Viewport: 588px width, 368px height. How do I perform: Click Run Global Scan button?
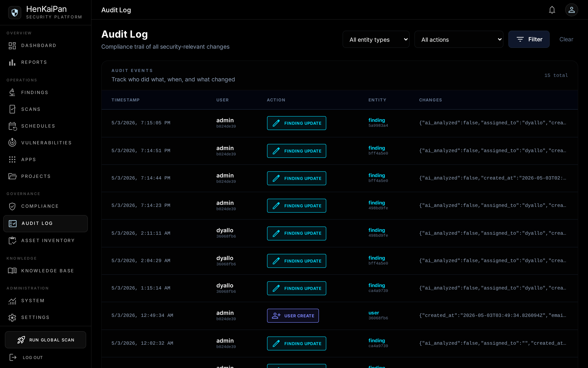[x=46, y=340]
